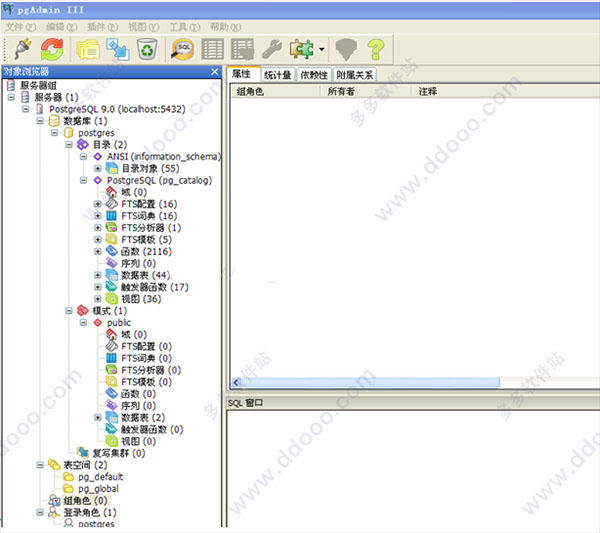Click the pgAdmin III title bar icon

pyautogui.click(x=8, y=9)
